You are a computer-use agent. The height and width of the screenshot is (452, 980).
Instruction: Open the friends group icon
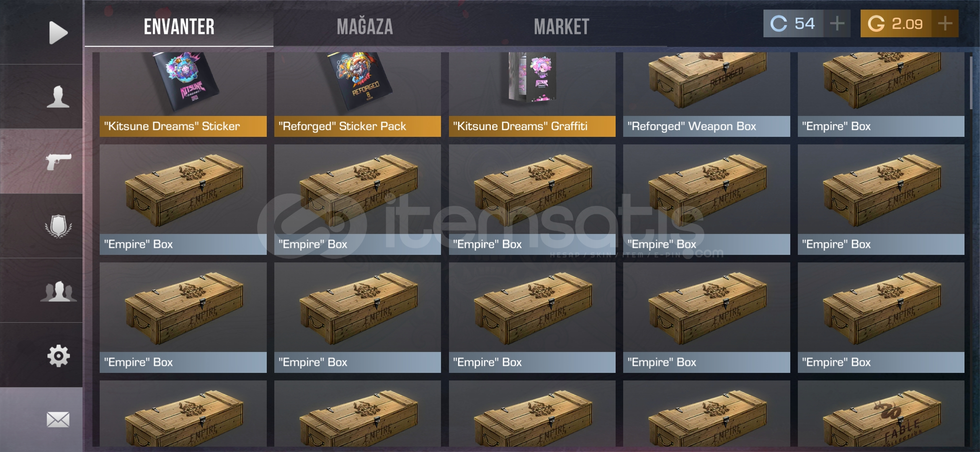[x=58, y=291]
